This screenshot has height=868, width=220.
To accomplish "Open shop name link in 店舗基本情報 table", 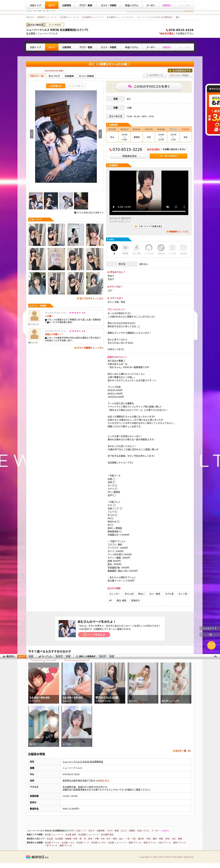I will [83, 762].
